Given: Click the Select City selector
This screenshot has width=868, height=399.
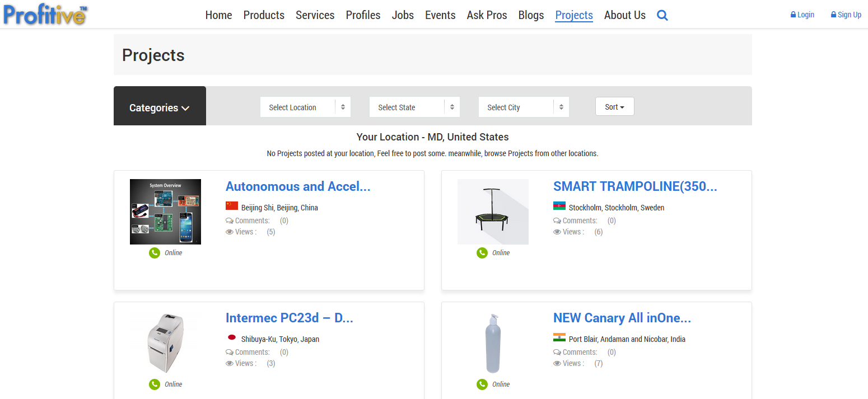Looking at the screenshot, I should pyautogui.click(x=523, y=107).
